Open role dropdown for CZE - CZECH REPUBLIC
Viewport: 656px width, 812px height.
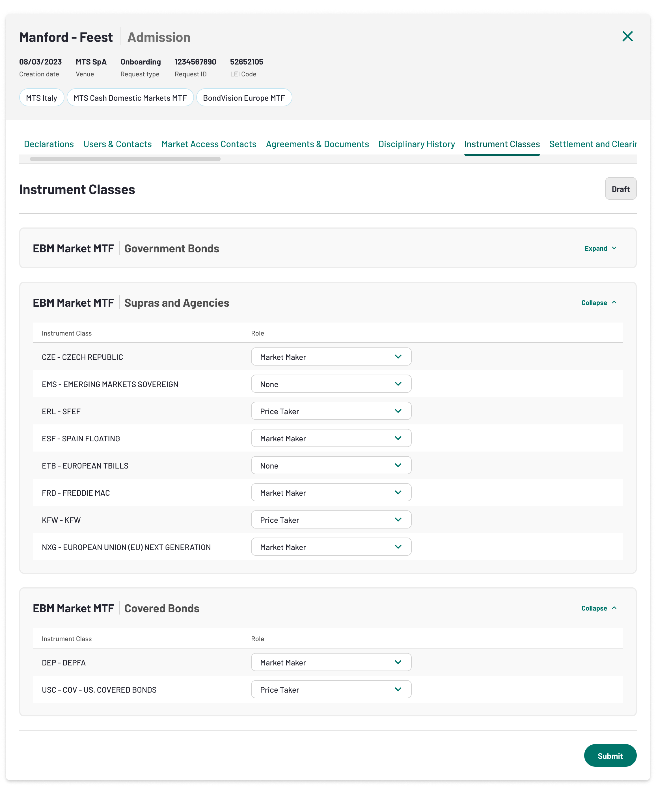click(331, 357)
